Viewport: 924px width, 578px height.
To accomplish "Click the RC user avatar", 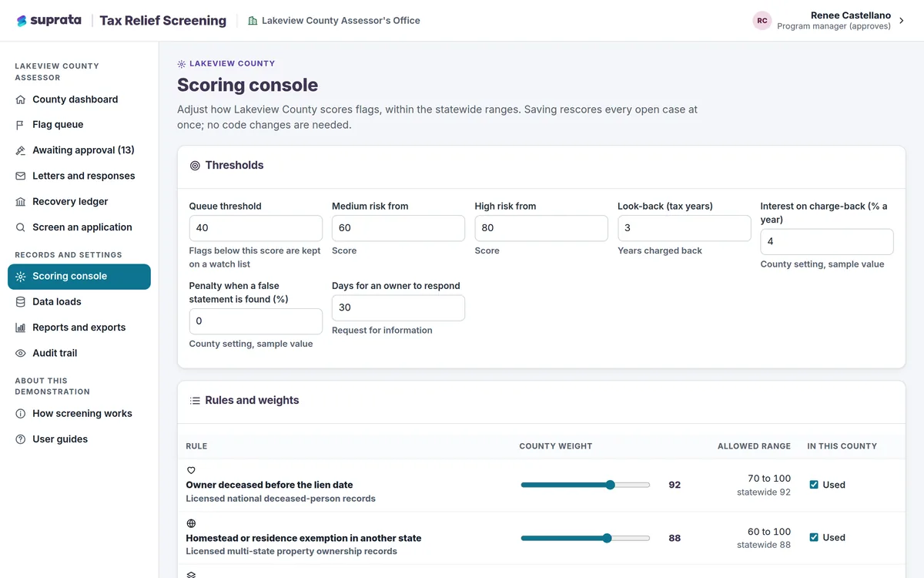I will click(x=762, y=21).
